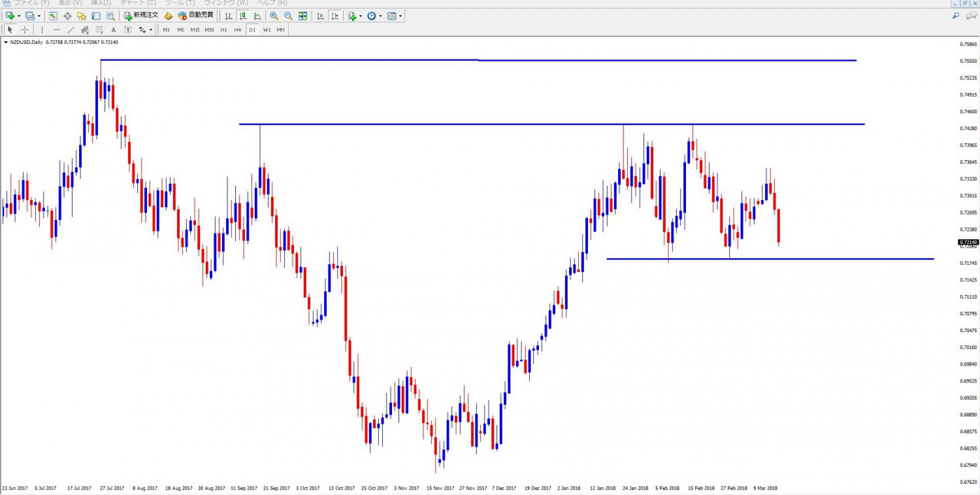Image resolution: width=980 pixels, height=495 pixels.
Task: Toggle chart Auto Scroll button
Action: 319,16
